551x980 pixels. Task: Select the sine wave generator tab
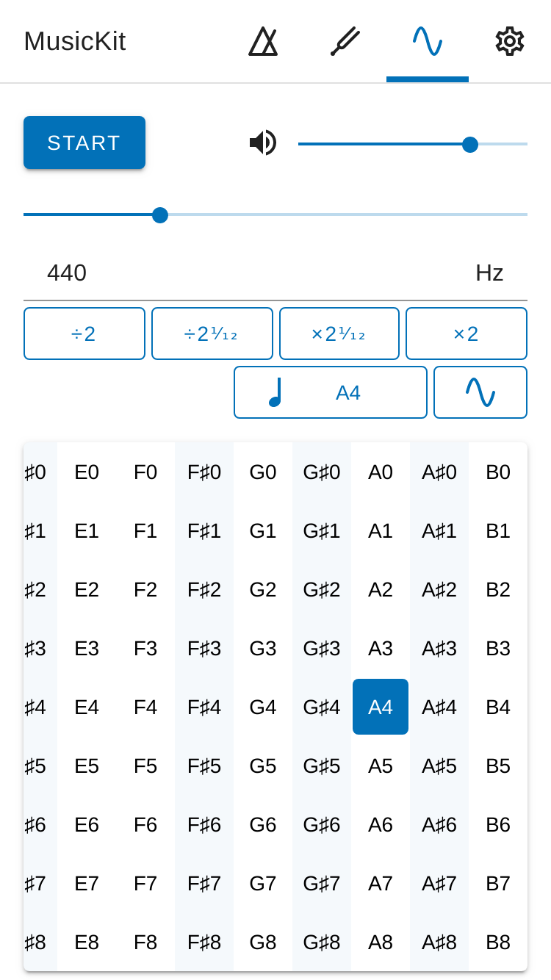click(428, 41)
